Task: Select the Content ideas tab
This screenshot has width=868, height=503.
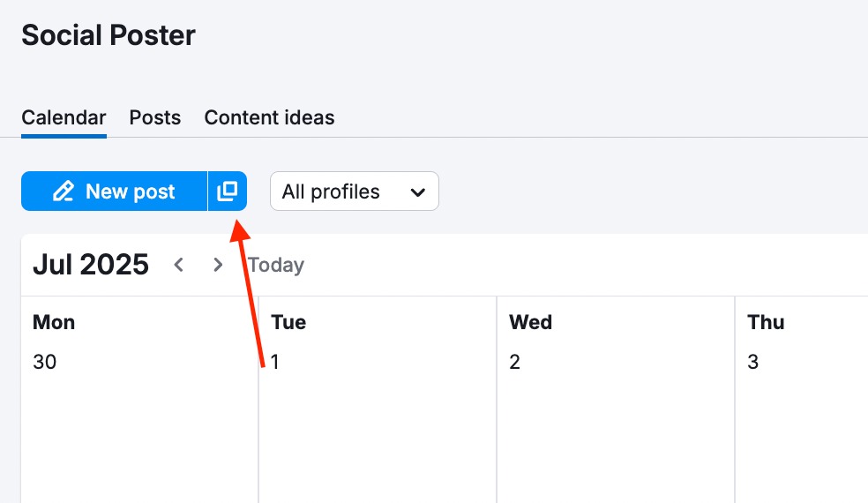Action: tap(269, 117)
